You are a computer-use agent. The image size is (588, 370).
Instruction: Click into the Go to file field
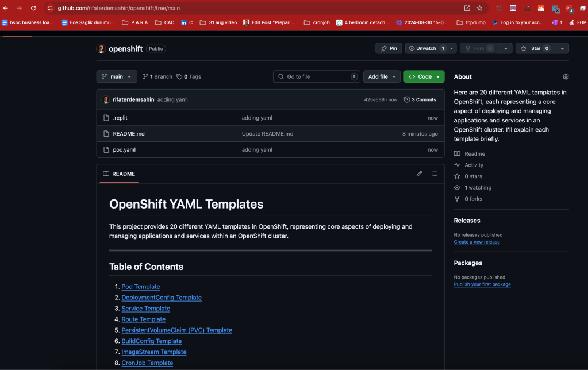coord(317,76)
